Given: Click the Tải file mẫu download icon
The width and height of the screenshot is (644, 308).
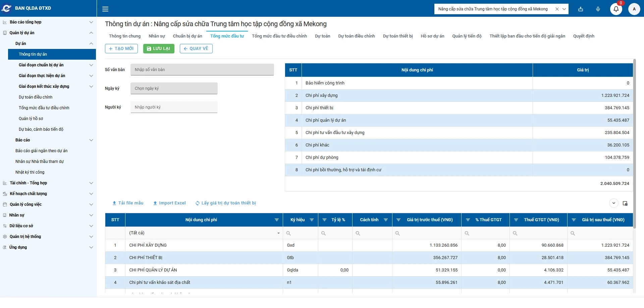Looking at the screenshot, I should (114, 203).
